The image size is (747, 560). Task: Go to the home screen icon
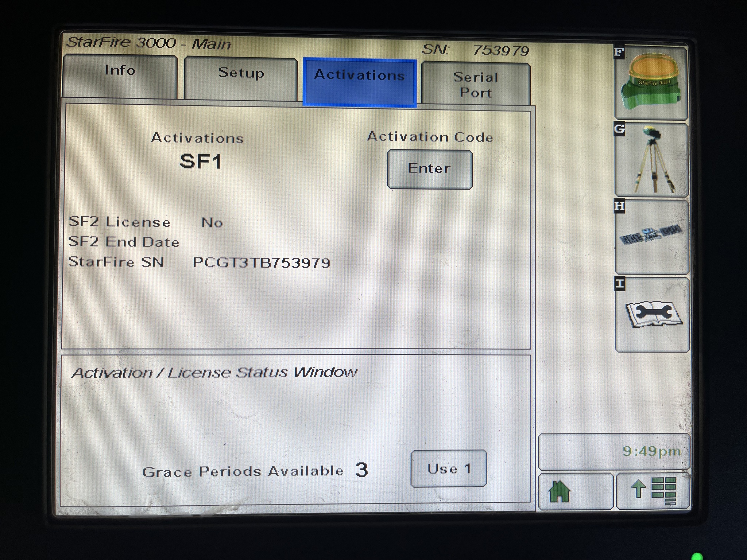[575, 491]
